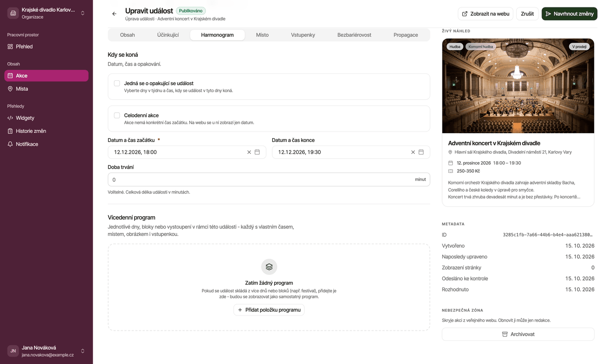
Task: Switch to the Obsah tab
Action: click(128, 35)
